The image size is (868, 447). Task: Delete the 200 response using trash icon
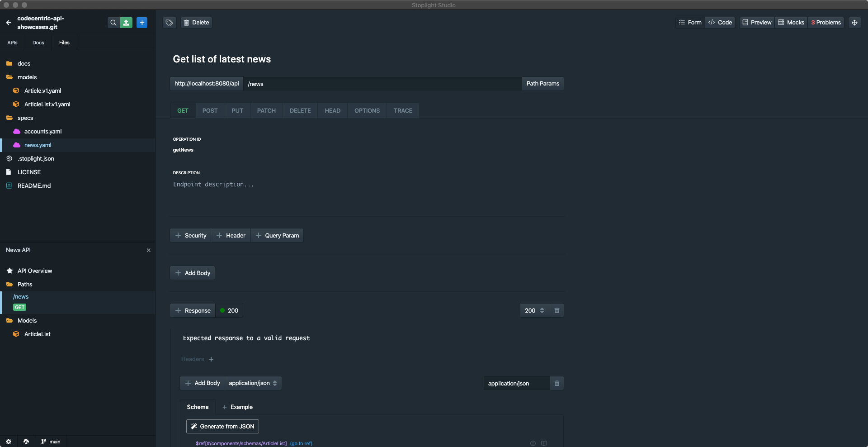point(557,310)
